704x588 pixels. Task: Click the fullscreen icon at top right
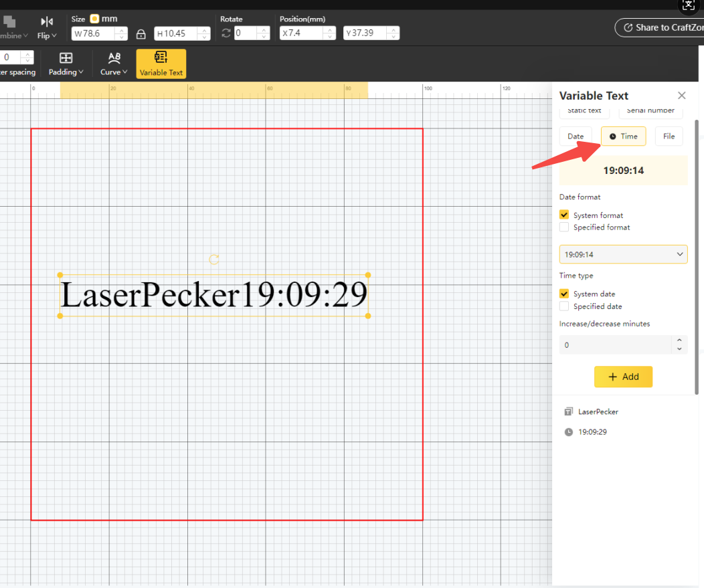click(x=689, y=6)
